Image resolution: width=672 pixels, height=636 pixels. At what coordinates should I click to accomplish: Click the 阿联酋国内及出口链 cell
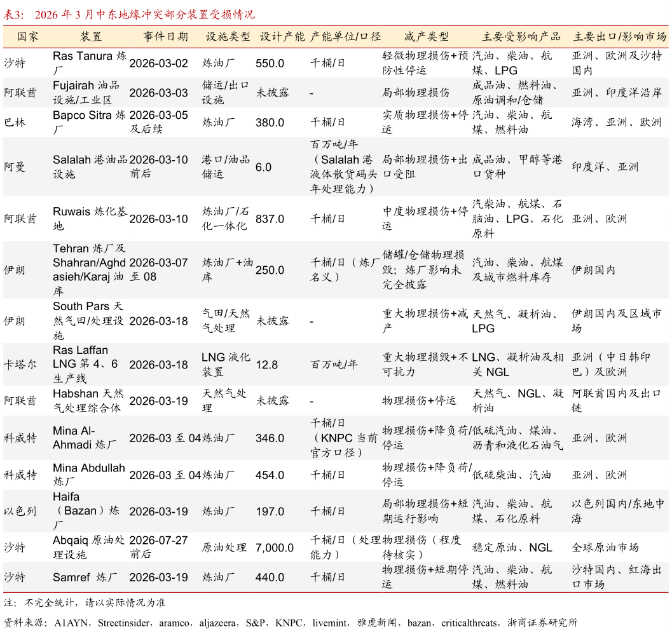(x=617, y=400)
